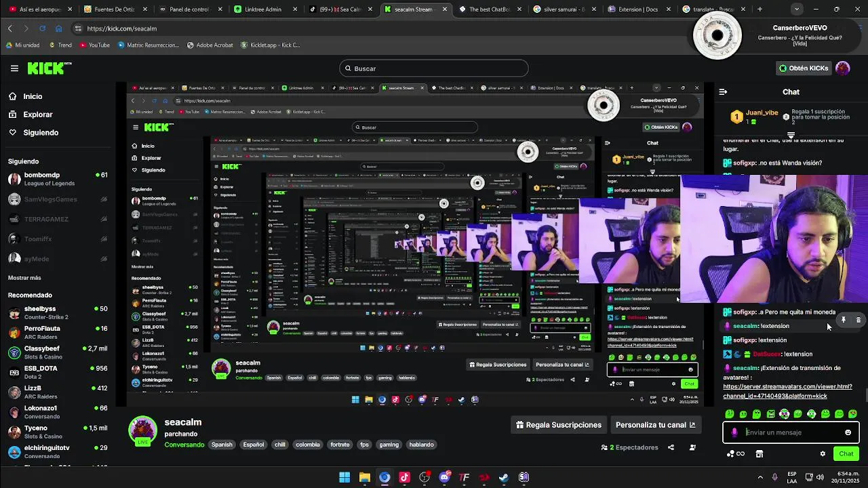Image resolution: width=868 pixels, height=488 pixels.
Task: Reload the page
Action: coord(42,28)
